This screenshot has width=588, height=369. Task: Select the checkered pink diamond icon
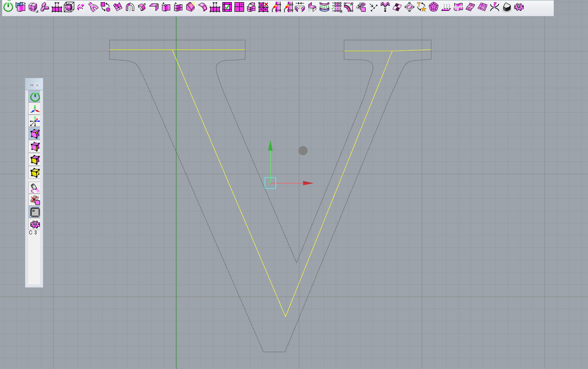click(x=397, y=7)
